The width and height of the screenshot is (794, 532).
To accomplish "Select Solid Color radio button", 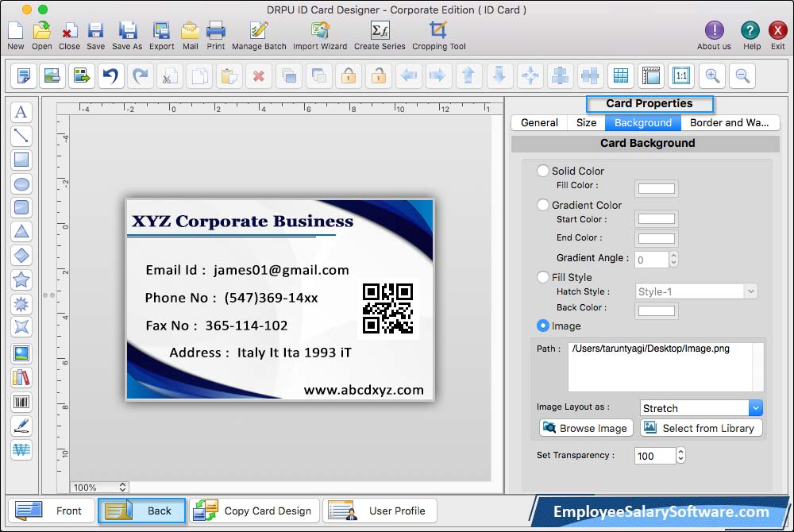I will (x=543, y=171).
